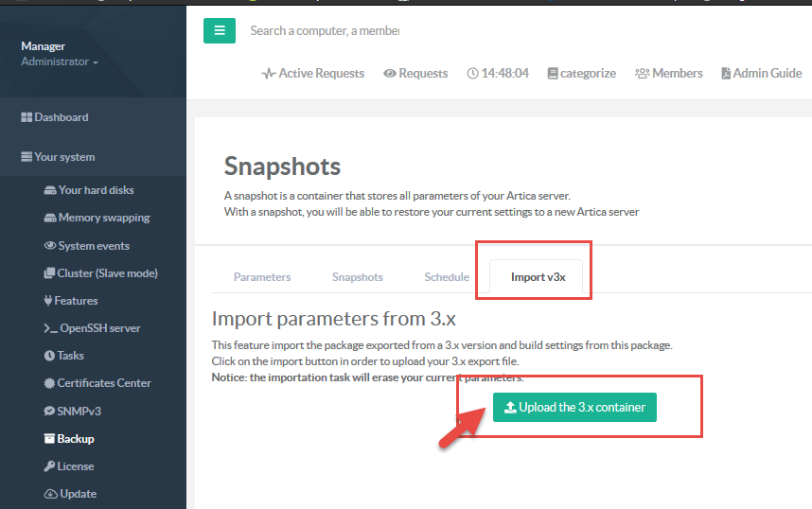Screen dimensions: 812x509
Task: Open Active Requests in top bar
Action: (x=313, y=73)
